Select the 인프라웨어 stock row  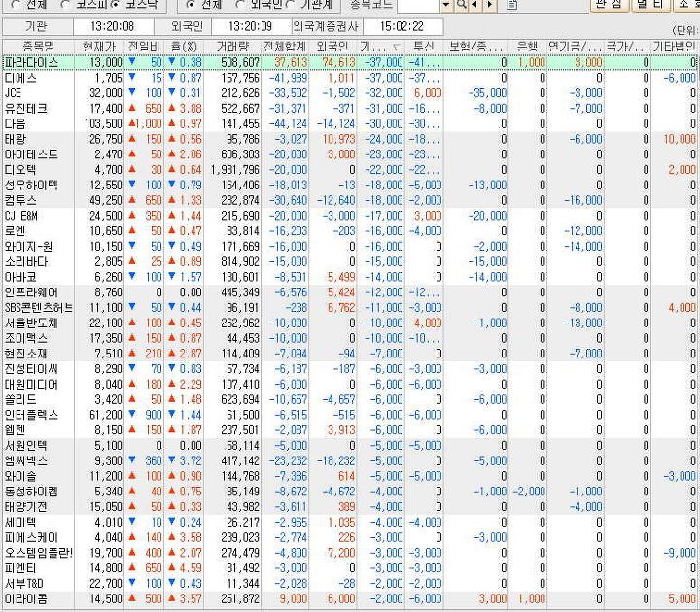tap(350, 292)
